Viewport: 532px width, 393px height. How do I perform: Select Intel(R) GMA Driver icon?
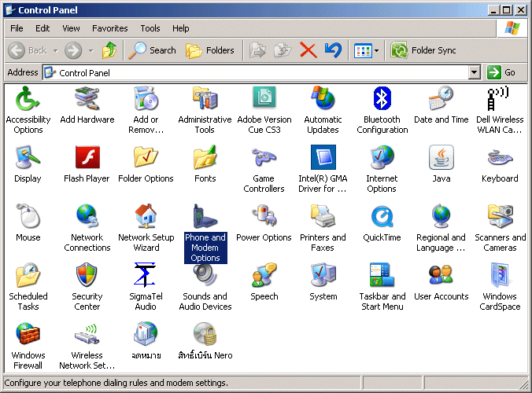[323, 157]
